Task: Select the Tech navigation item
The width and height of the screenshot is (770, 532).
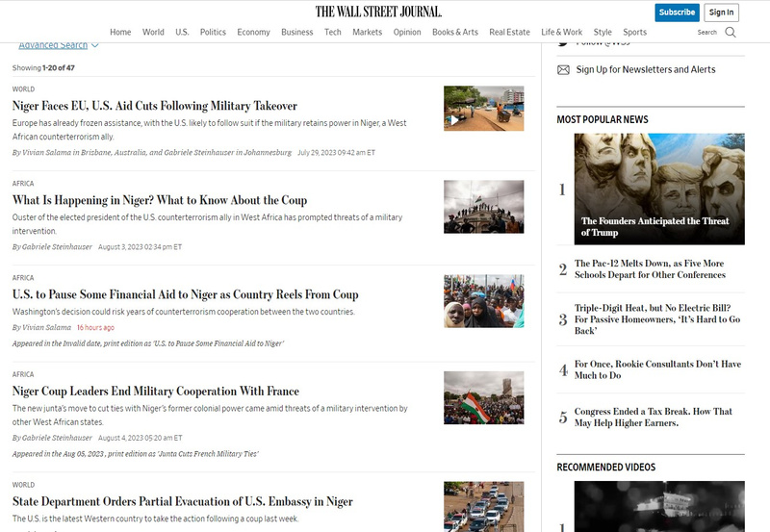Action: coord(332,32)
